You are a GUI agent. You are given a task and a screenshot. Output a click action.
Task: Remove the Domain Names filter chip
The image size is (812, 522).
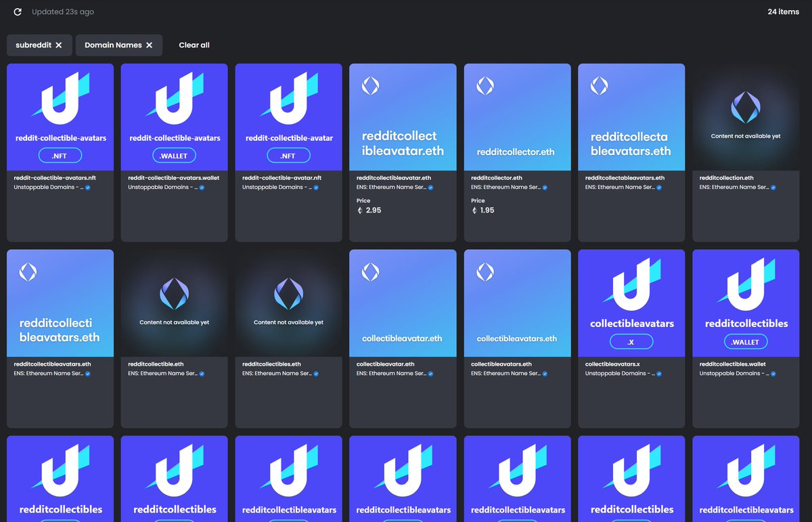coord(150,45)
